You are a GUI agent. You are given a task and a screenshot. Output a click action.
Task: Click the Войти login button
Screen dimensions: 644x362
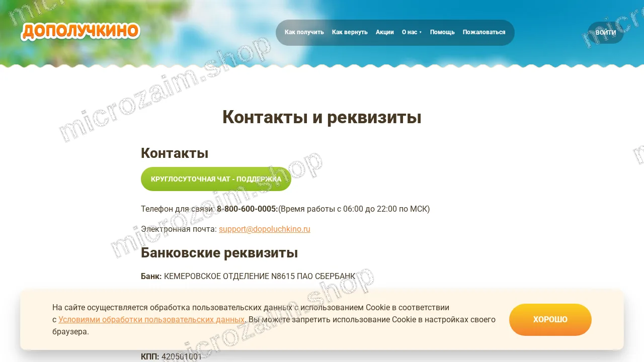coord(606,33)
